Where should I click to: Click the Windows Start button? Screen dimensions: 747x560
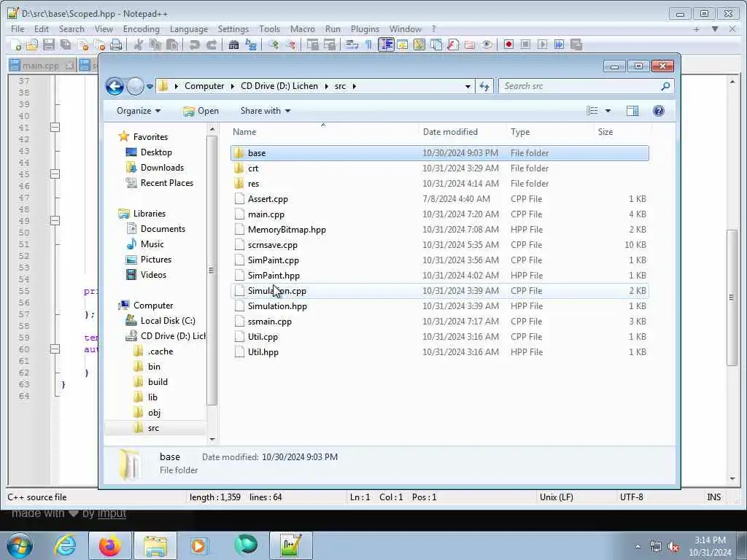point(18,545)
